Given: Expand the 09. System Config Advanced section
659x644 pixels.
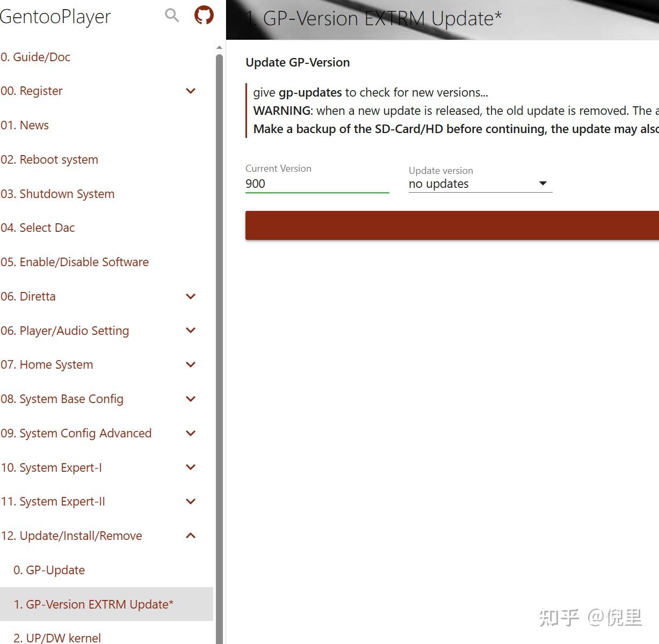Looking at the screenshot, I should pos(191,433).
